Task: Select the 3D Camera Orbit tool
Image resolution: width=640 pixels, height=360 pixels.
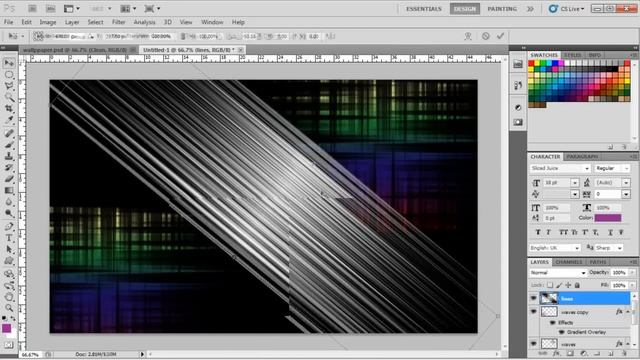Action: (9, 285)
